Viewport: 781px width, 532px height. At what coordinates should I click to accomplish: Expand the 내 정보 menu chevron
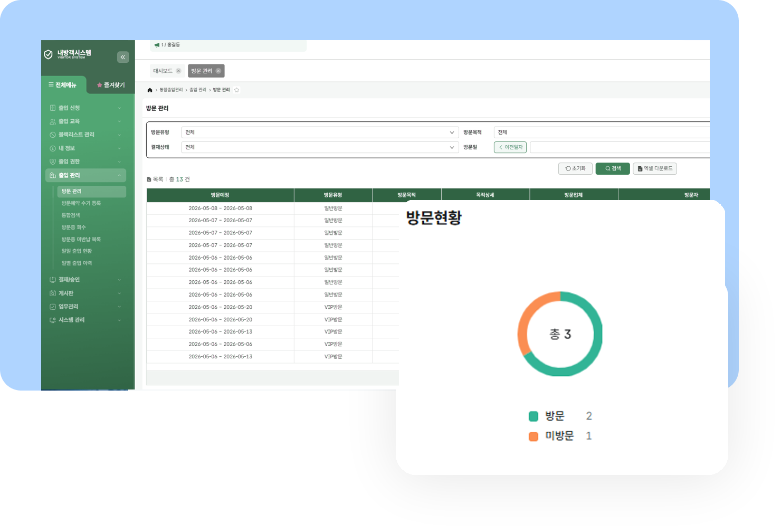[x=119, y=148]
